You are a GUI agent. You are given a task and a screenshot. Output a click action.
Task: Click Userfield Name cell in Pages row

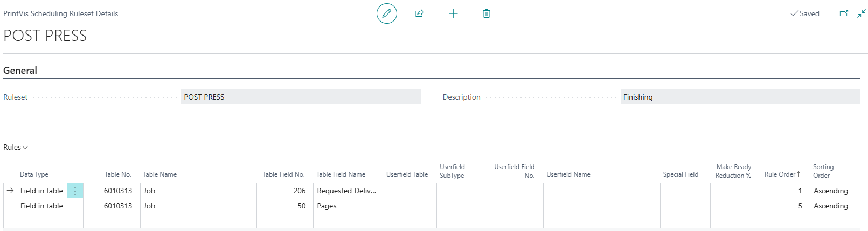pyautogui.click(x=602, y=206)
